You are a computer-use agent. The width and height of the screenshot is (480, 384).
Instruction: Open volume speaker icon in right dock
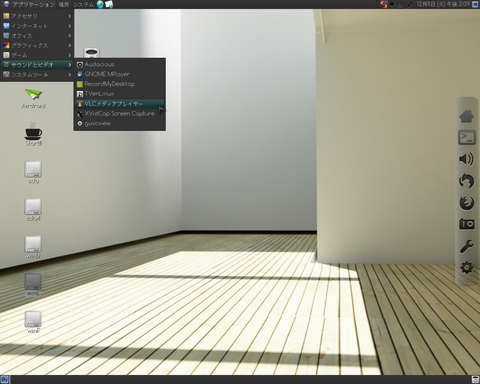click(466, 159)
